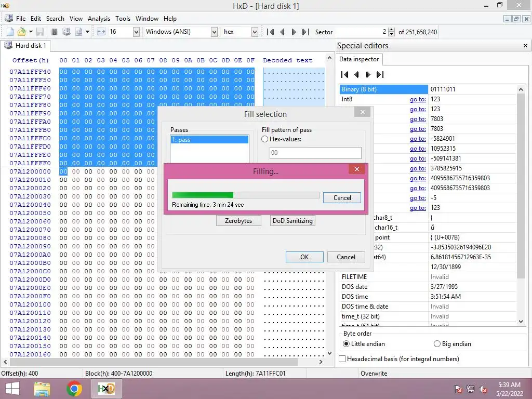Enable Hexadecimal basis for integral numbers

pos(342,358)
